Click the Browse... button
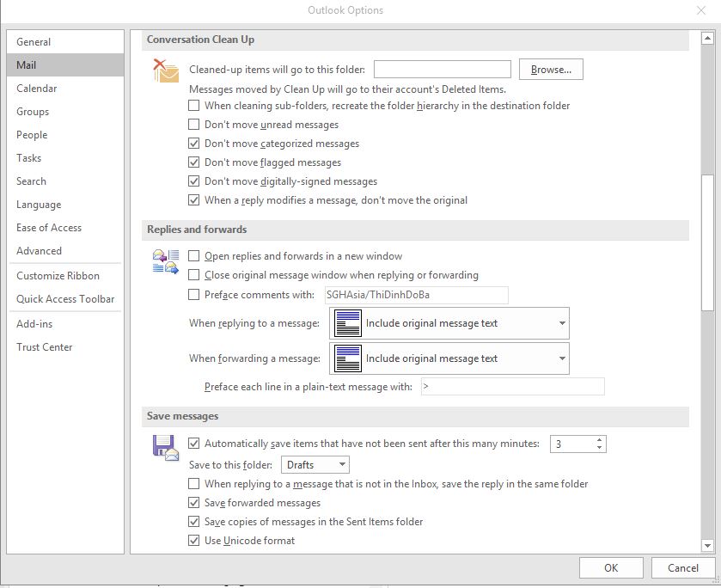The height and width of the screenshot is (588, 721). [551, 70]
